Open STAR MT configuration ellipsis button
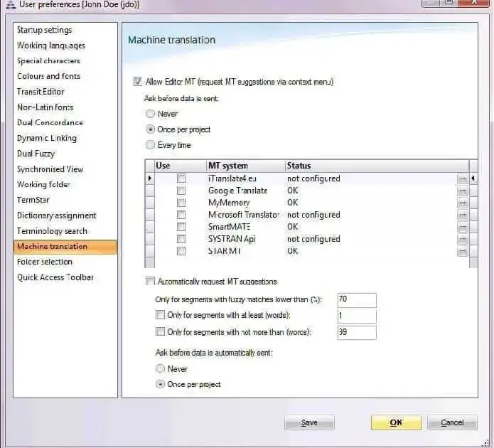 462,251
